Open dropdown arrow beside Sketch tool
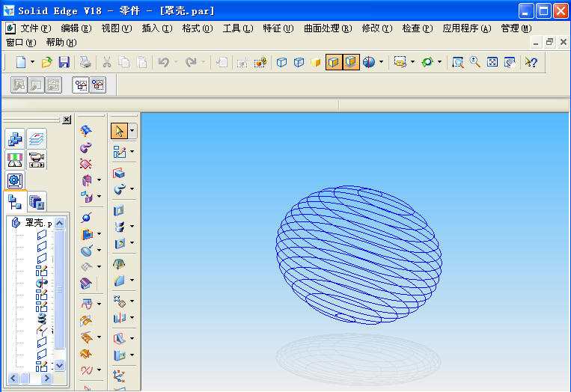The image size is (571, 392). coord(132,152)
